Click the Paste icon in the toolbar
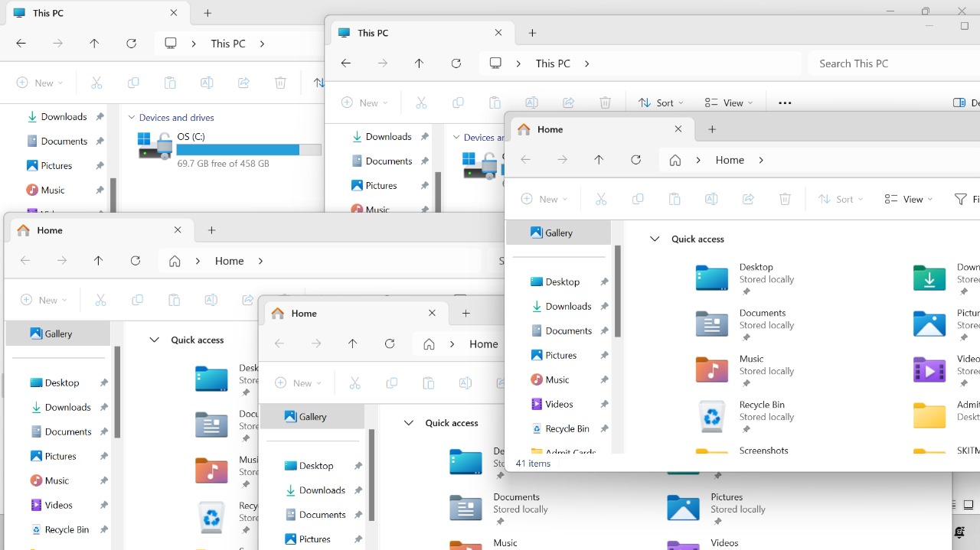 [x=675, y=199]
